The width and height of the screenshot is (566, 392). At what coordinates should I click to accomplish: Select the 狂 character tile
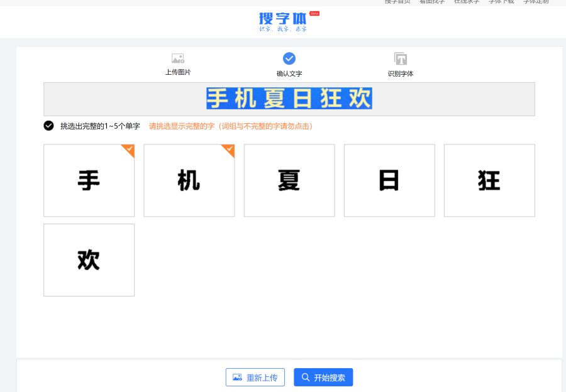(489, 181)
